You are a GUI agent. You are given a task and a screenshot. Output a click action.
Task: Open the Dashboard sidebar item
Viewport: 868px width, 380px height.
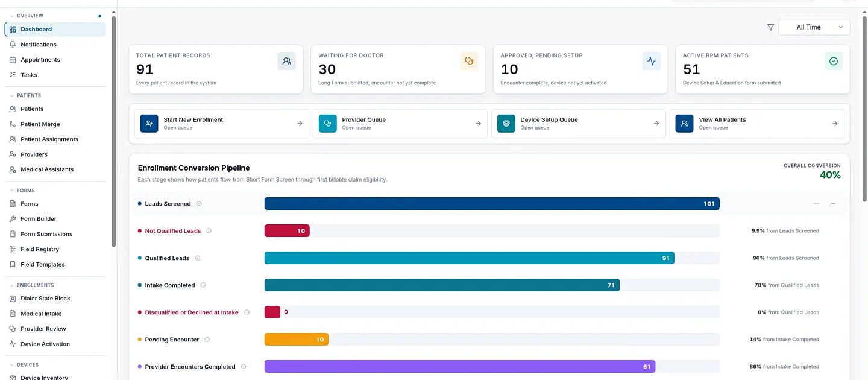55,29
